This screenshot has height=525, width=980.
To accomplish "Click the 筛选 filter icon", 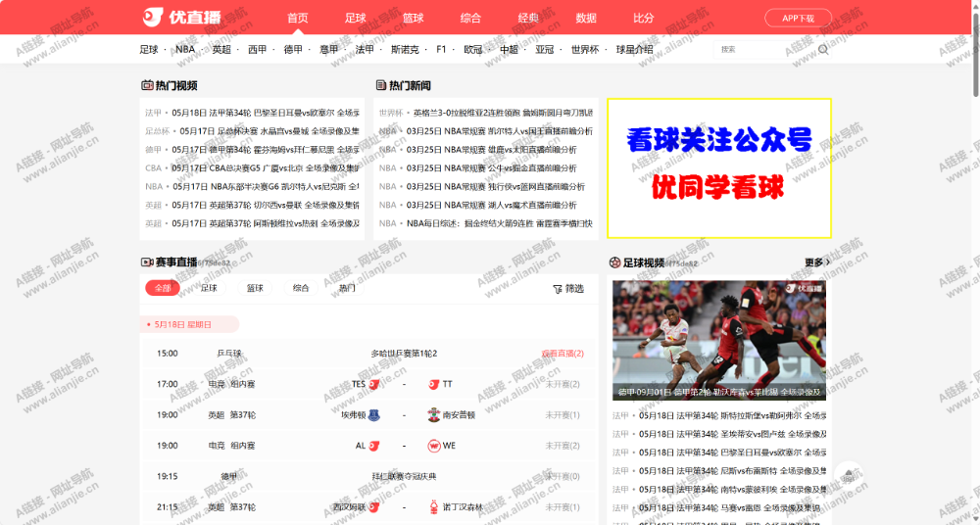I will pos(558,289).
